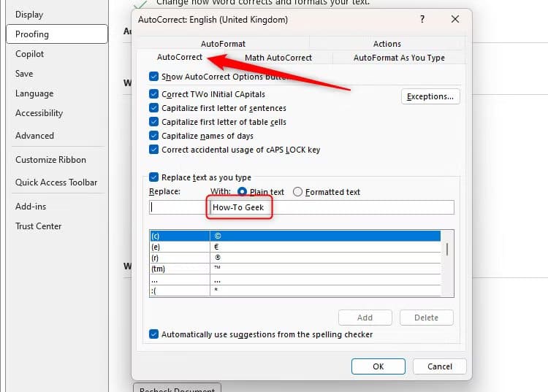Image resolution: width=548 pixels, height=392 pixels.
Task: Toggle Capitalize first letter of table cells
Action: (x=153, y=122)
